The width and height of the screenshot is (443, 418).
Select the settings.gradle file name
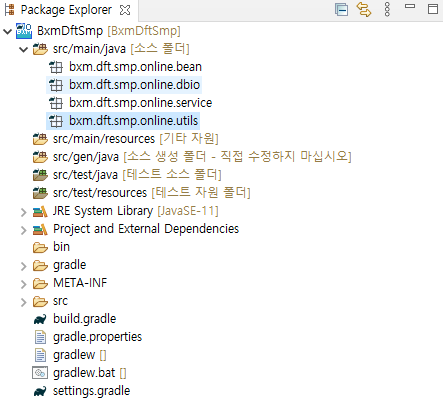[91, 391]
